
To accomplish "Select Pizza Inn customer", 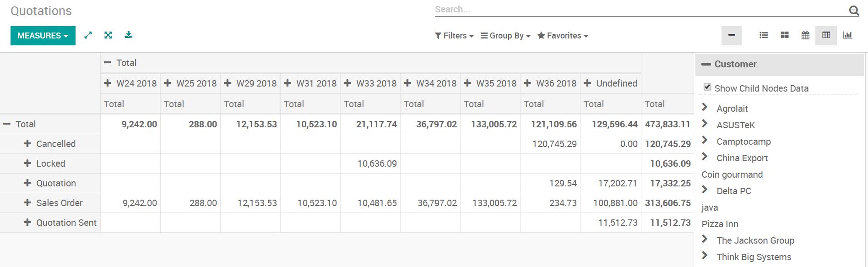I will click(720, 224).
